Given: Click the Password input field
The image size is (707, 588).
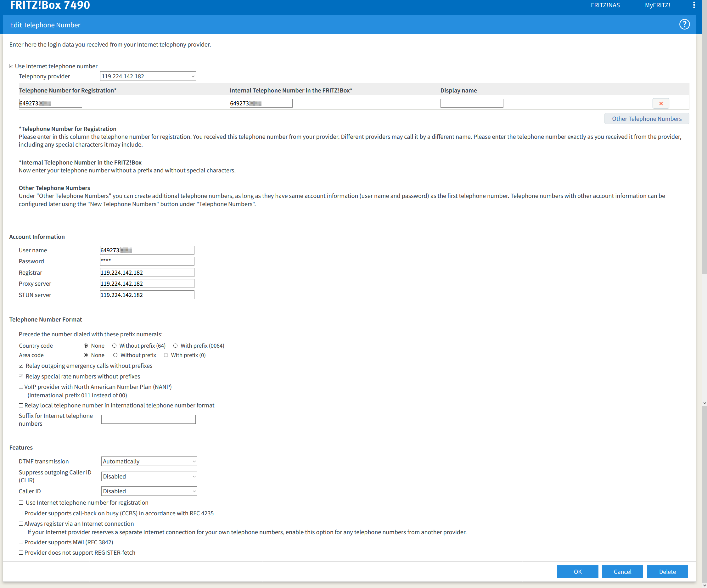Looking at the screenshot, I should (147, 261).
